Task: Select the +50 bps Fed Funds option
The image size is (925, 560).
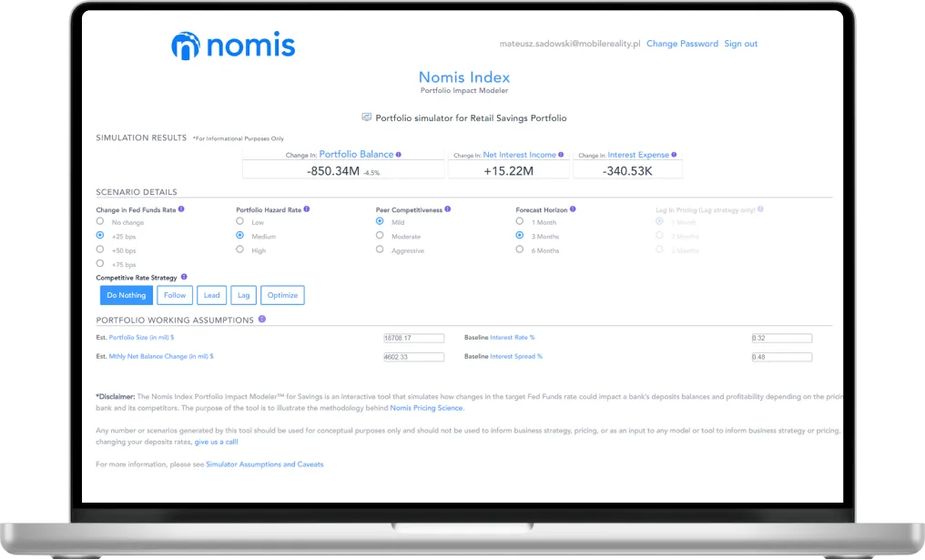Action: (x=100, y=249)
